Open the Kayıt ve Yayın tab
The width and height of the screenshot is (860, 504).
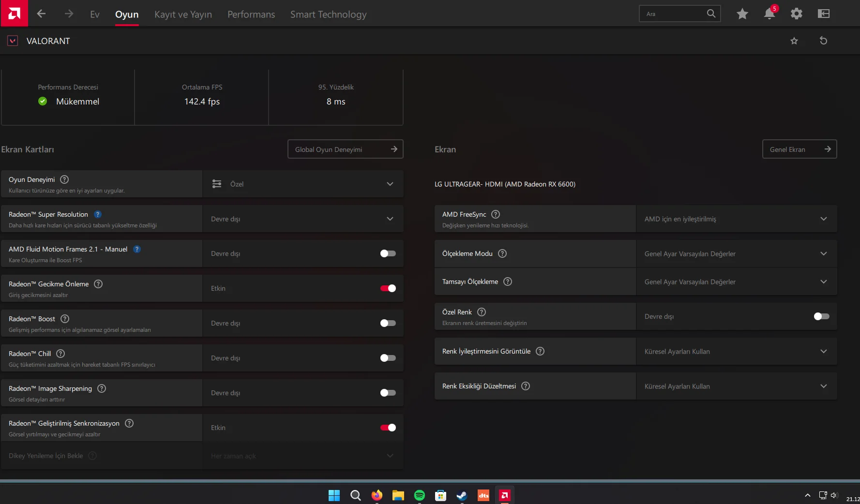(x=183, y=15)
